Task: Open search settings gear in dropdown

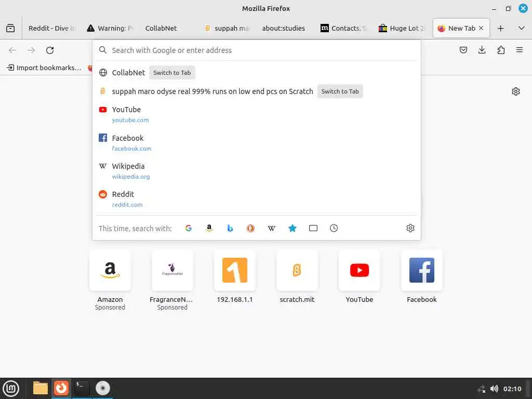Action: pyautogui.click(x=410, y=229)
